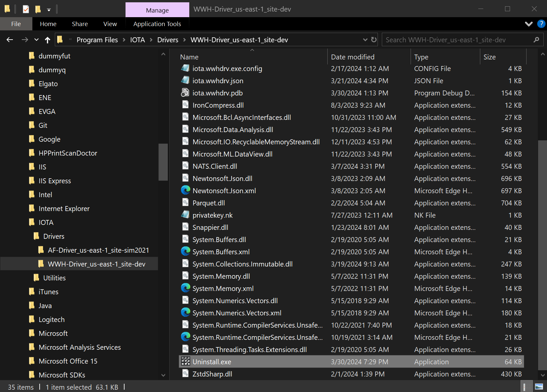Open the Share ribbon tab
Viewport: 547px width, 392px height.
click(80, 24)
